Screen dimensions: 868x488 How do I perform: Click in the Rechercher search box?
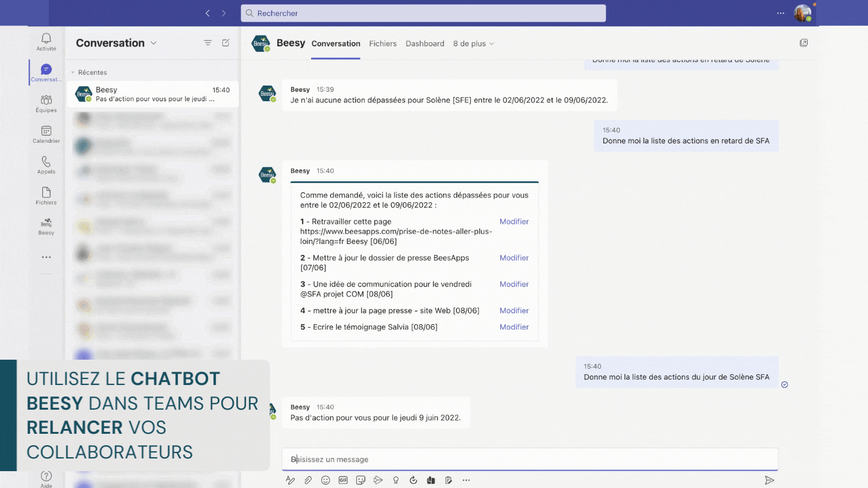tap(423, 13)
